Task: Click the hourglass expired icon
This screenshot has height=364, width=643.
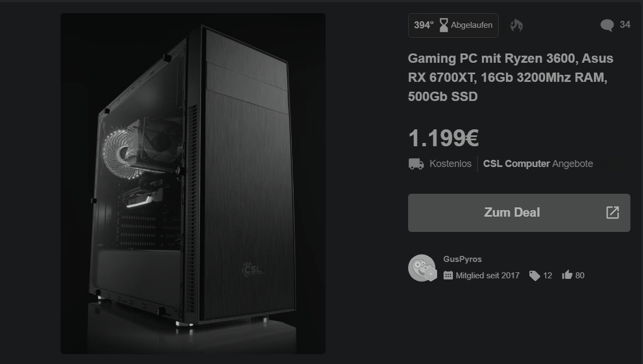Action: point(444,26)
